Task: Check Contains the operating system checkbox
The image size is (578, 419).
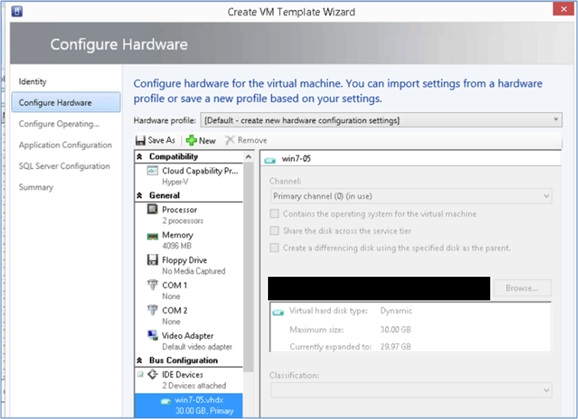Action: [274, 214]
